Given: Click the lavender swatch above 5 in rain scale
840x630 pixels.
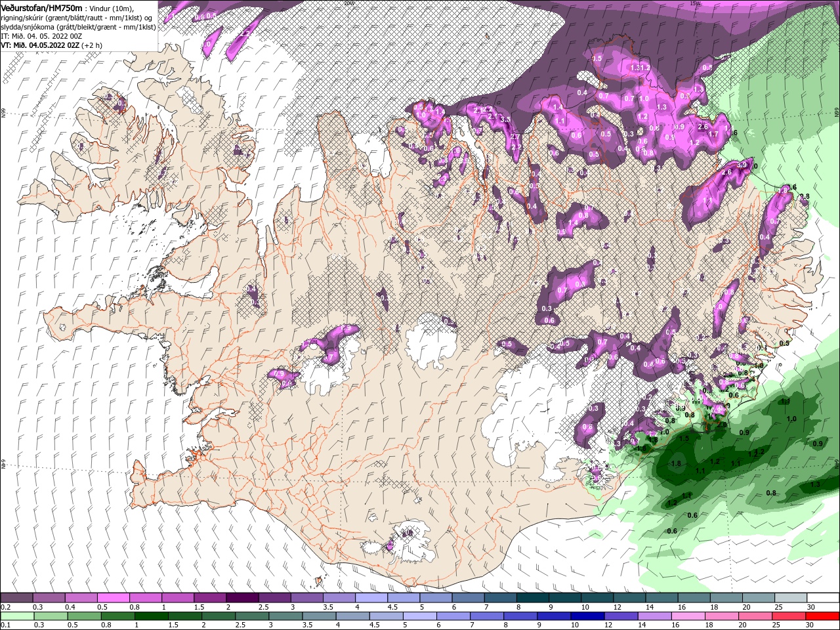Looking at the screenshot, I should point(419,616).
